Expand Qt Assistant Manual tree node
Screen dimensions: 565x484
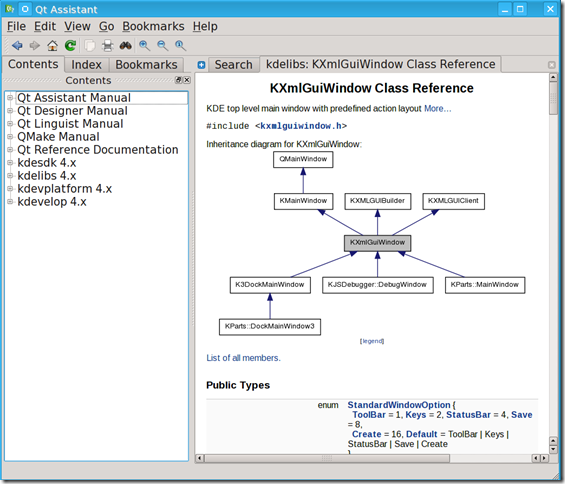[10, 98]
